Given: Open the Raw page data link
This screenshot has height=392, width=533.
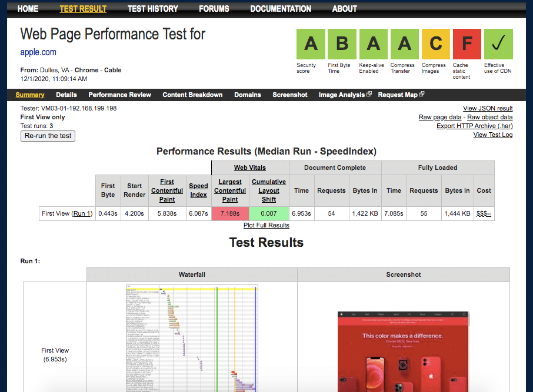Looking at the screenshot, I should pyautogui.click(x=440, y=117).
